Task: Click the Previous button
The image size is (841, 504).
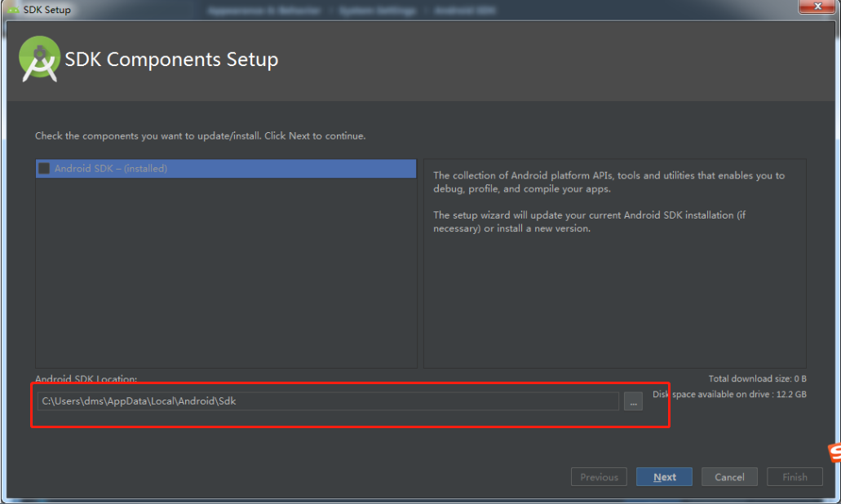Action: [599, 477]
